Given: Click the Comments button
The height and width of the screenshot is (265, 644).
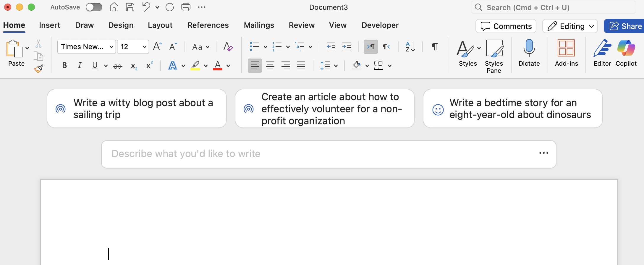Looking at the screenshot, I should pos(506,26).
